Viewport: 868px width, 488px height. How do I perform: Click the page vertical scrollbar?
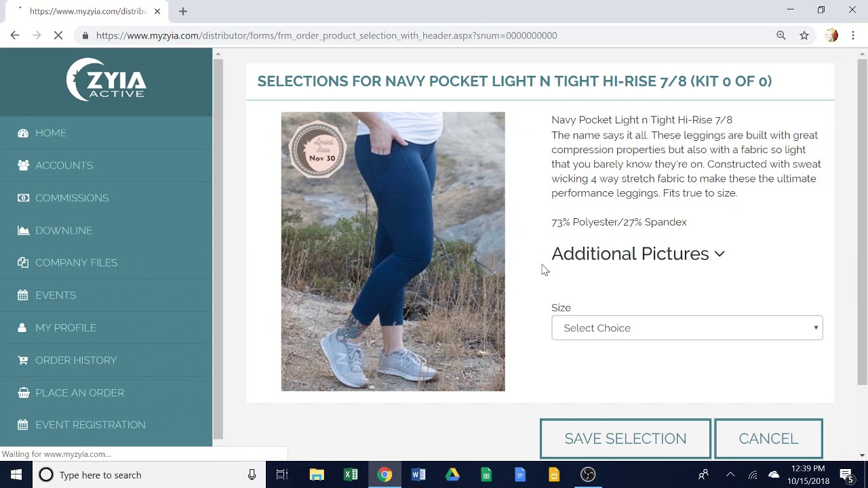pos(862,222)
